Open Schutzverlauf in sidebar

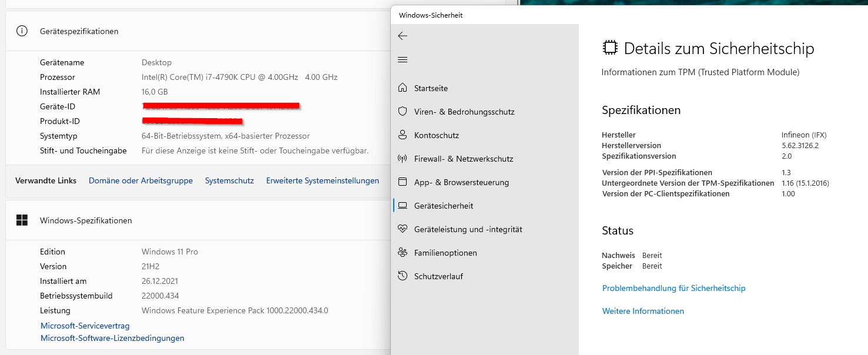[438, 276]
